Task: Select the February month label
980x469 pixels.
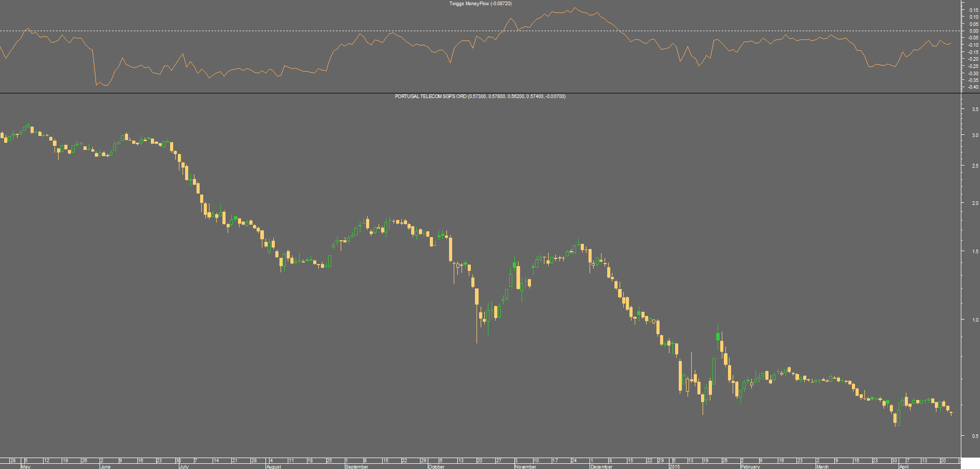Action: [750, 466]
